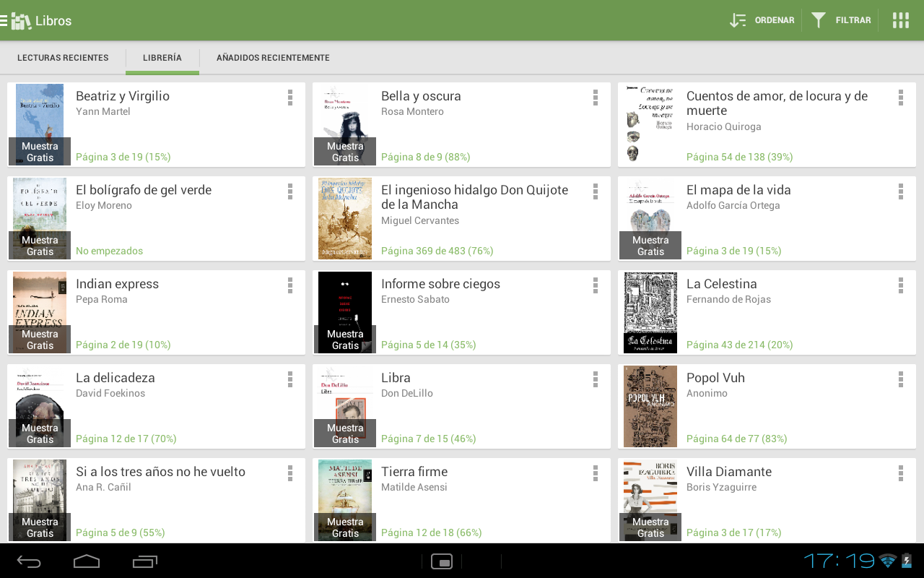Select the Añadidos Recientemente tab
The height and width of the screenshot is (578, 924).
pos(273,58)
